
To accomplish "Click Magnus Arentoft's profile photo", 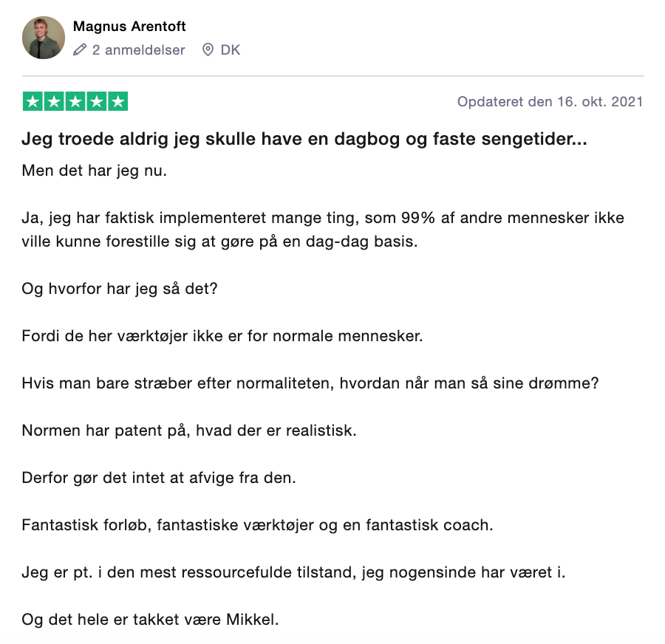I will click(44, 38).
